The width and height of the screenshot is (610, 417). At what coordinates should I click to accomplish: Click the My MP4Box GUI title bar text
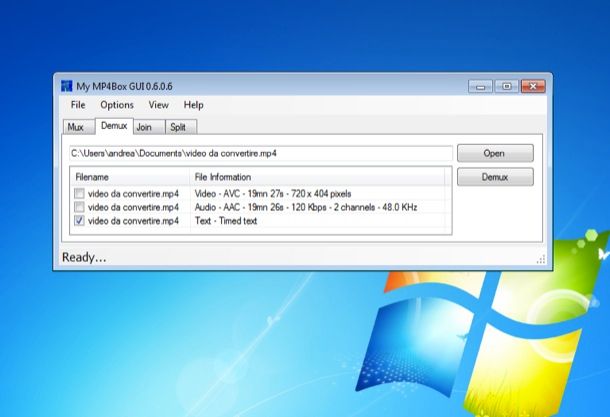point(124,86)
